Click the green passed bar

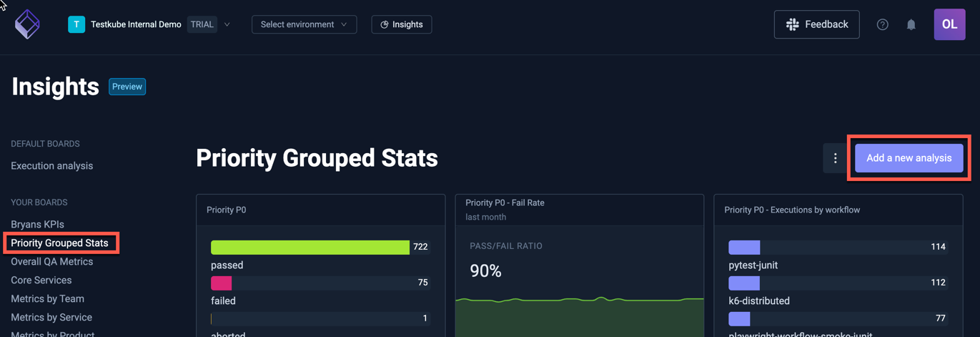point(310,248)
